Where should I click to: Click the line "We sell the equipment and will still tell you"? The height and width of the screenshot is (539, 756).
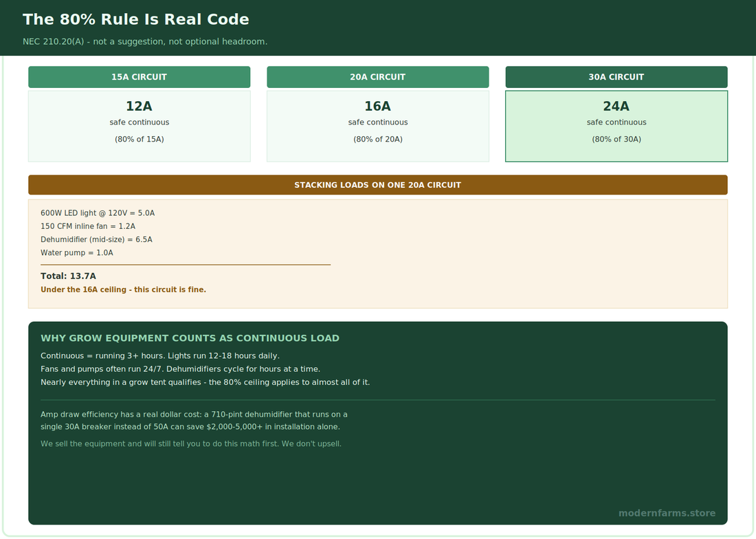coord(191,443)
